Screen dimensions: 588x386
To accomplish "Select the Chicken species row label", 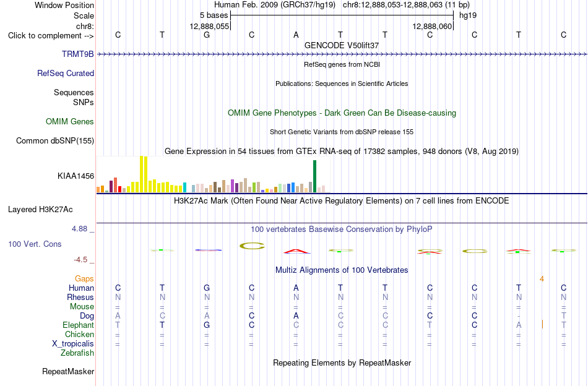I will coord(79,334).
